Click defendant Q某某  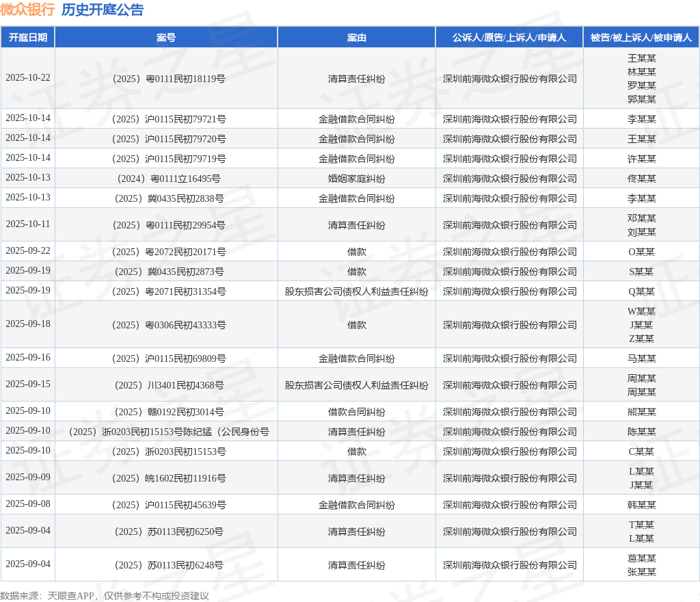(x=641, y=291)
